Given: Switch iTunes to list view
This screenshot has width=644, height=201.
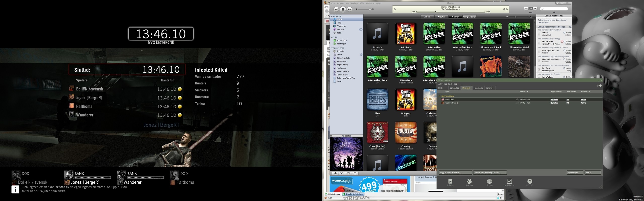Looking at the screenshot, I should (x=526, y=9).
